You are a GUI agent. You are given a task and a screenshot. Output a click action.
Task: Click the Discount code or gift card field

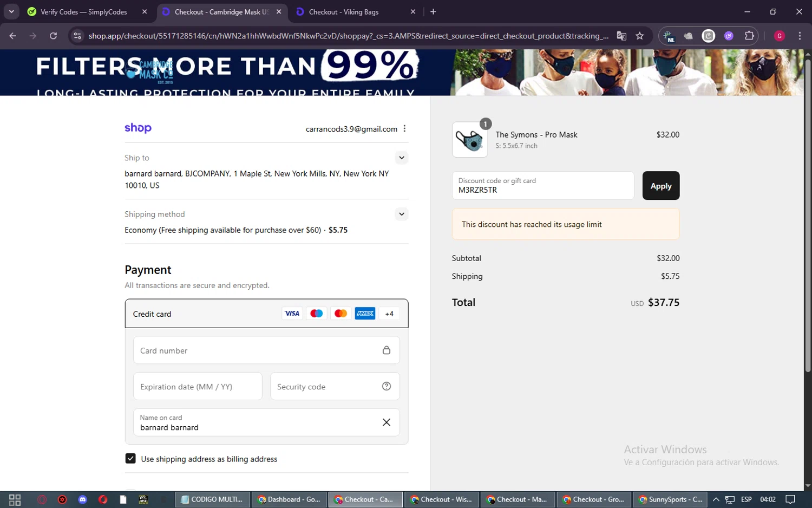tap(543, 186)
